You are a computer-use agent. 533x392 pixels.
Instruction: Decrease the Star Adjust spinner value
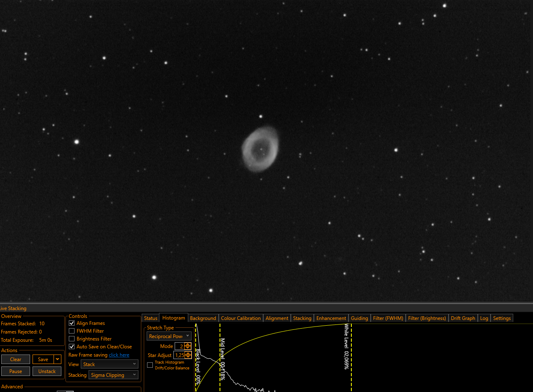pos(188,357)
